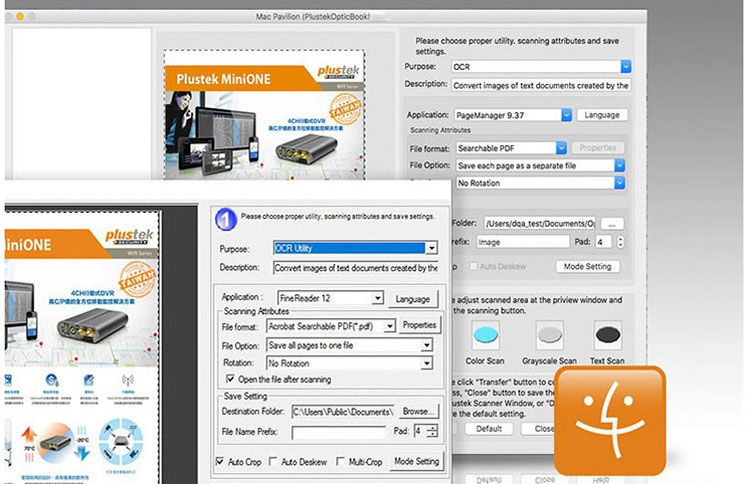750x484 pixels.
Task: Toggle Auto Deskew in Mac window
Action: coord(473,266)
